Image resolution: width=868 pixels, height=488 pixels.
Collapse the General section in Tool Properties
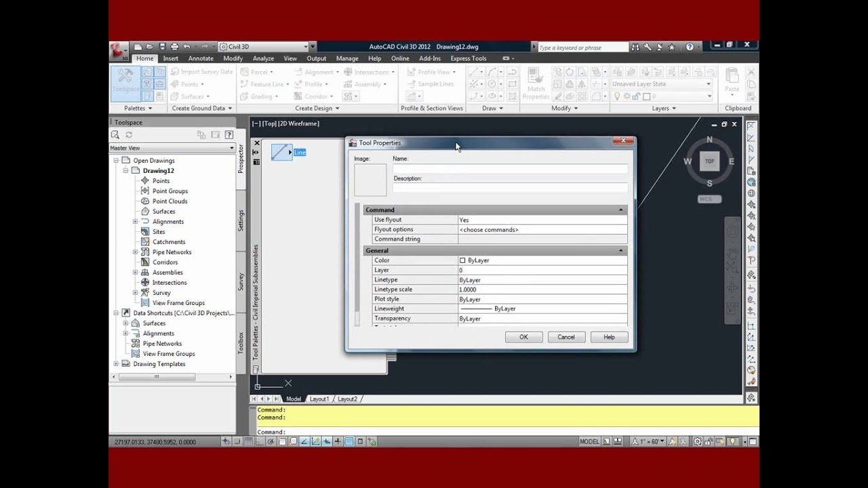(620, 251)
